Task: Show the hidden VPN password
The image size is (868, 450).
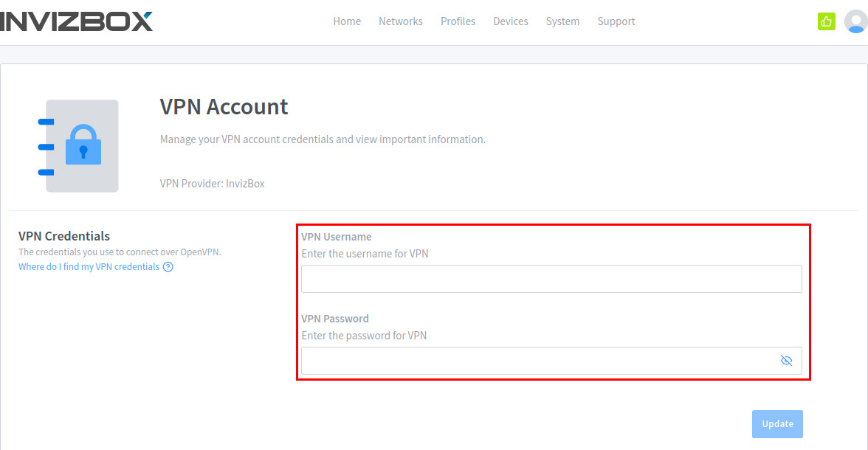Action: [x=786, y=361]
